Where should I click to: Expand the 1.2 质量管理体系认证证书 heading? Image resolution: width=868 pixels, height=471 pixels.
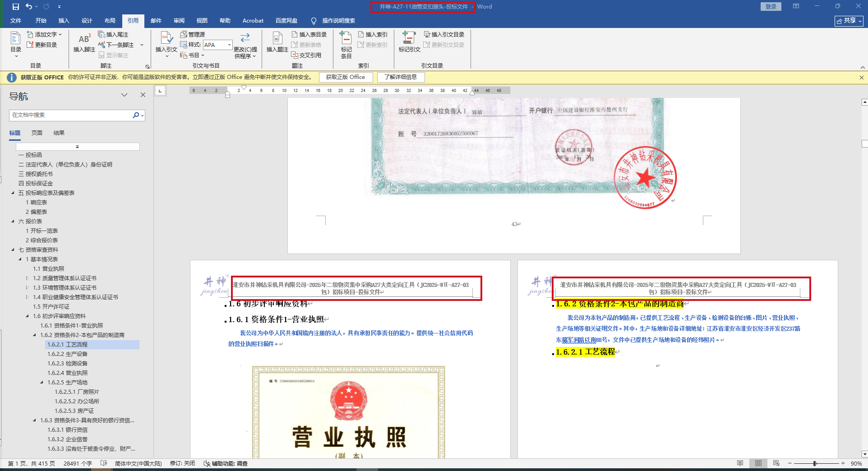[x=27, y=278]
